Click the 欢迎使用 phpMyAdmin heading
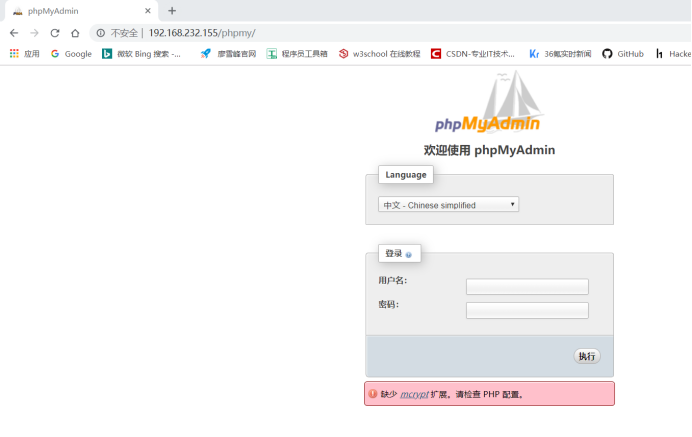692x437 pixels. [489, 150]
